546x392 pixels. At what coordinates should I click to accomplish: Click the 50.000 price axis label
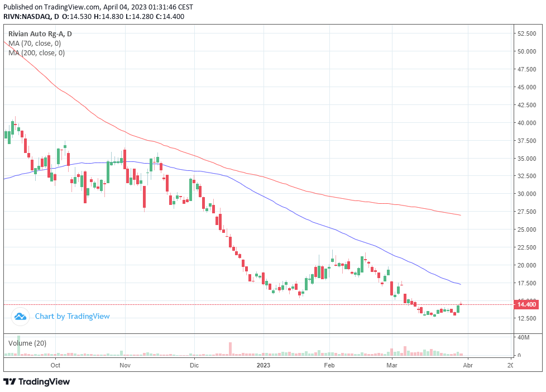[x=526, y=51]
